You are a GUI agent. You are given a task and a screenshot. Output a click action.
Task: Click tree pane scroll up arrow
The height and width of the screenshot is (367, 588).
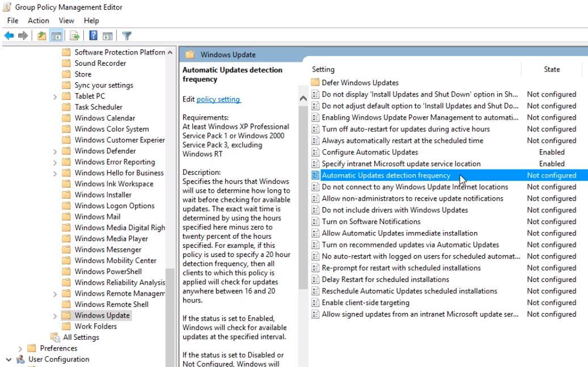click(170, 53)
